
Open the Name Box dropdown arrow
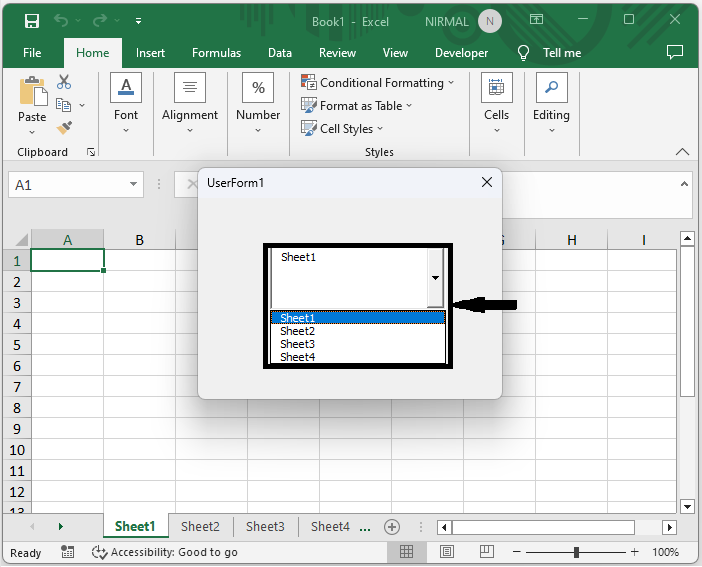(x=133, y=184)
